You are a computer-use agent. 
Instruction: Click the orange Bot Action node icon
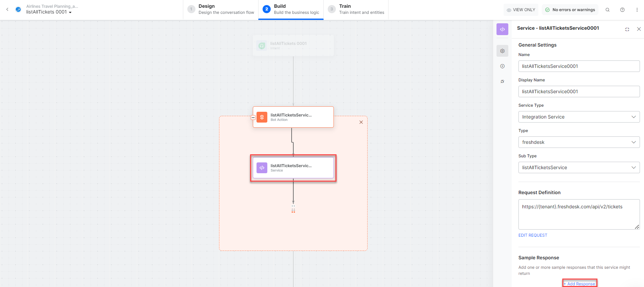(x=262, y=117)
